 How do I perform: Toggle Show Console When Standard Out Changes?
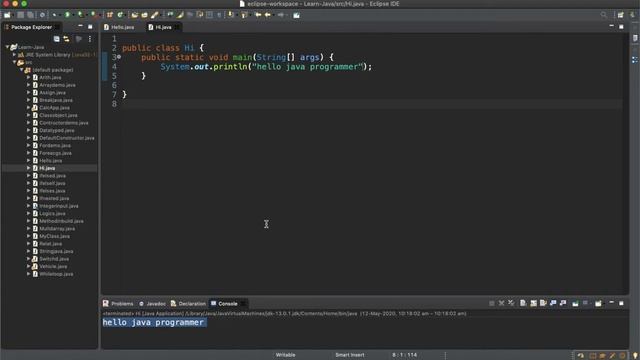click(553, 303)
